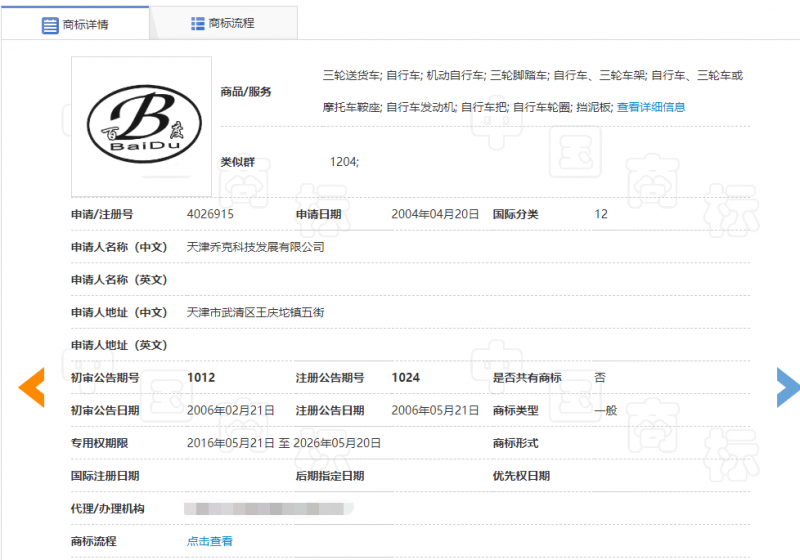Screen dimensions: 800x560
Task: Select applicant address 天津市武清区王庆坨镇五街
Action: tap(256, 312)
